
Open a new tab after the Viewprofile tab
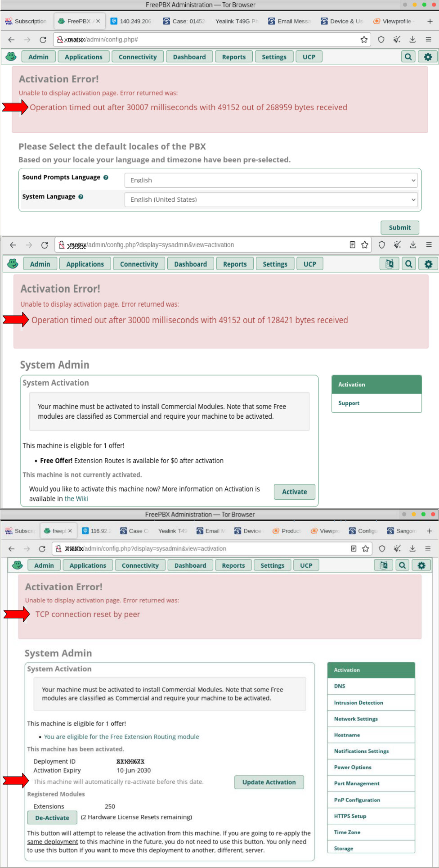[430, 21]
